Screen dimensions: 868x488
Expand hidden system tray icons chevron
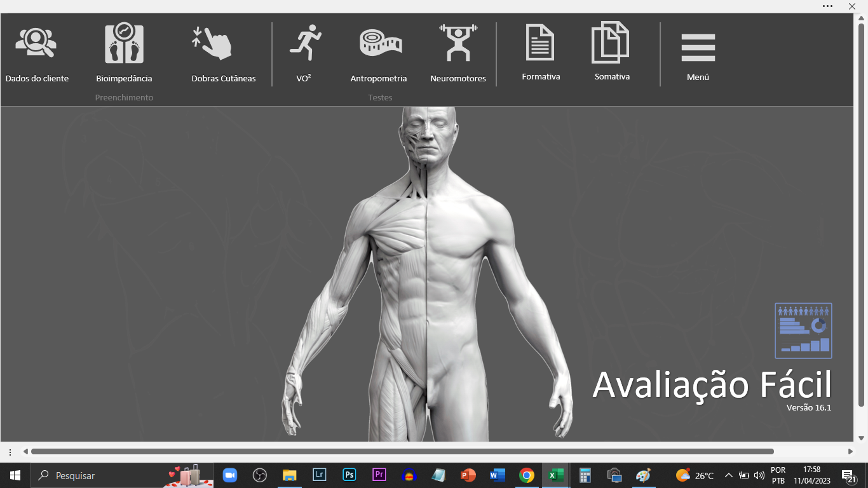(x=729, y=475)
